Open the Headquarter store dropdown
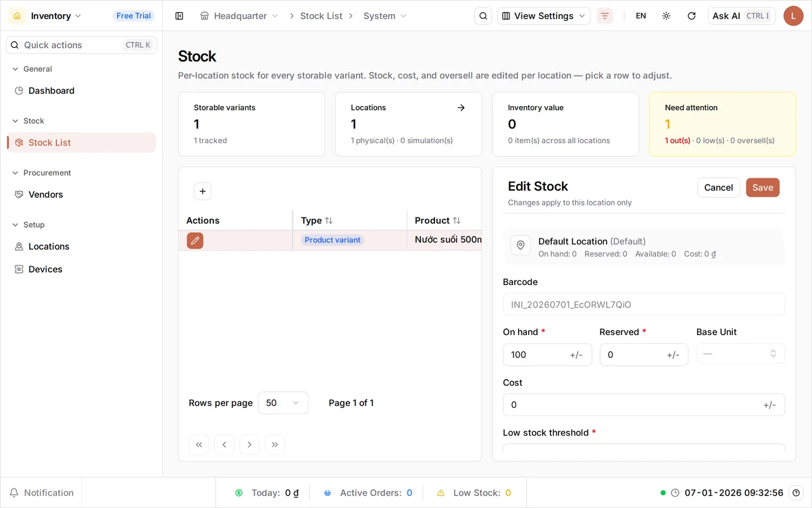The image size is (812, 508). 240,16
